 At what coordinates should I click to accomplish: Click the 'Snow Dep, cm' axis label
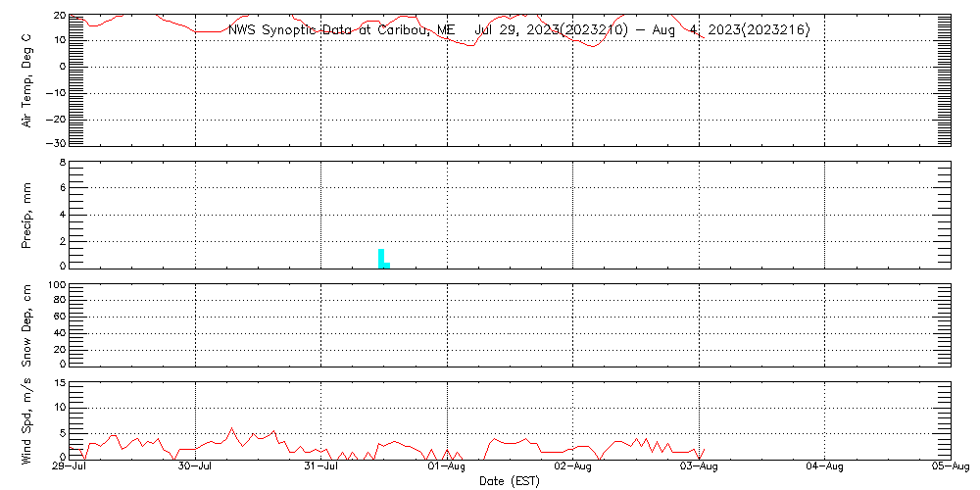tap(26, 325)
